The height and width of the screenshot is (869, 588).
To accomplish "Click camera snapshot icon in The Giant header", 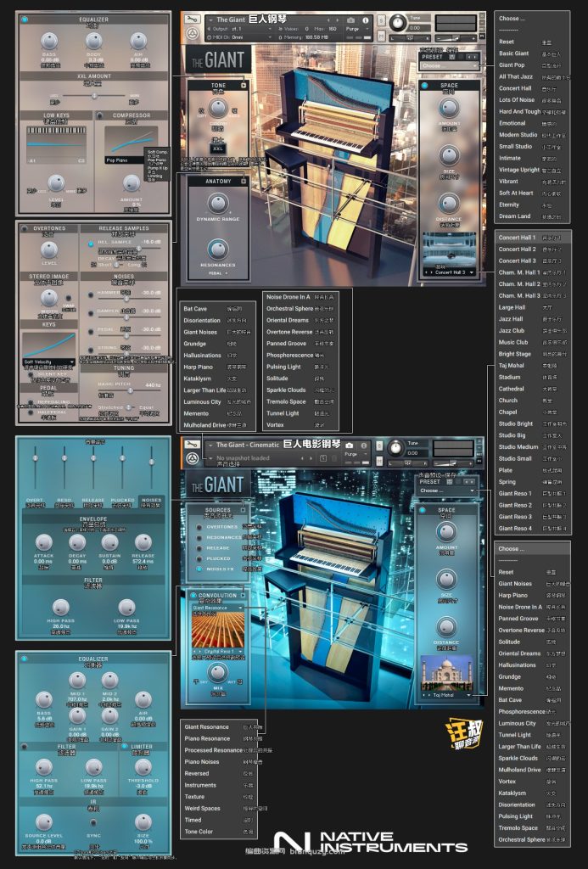I will pyautogui.click(x=350, y=20).
